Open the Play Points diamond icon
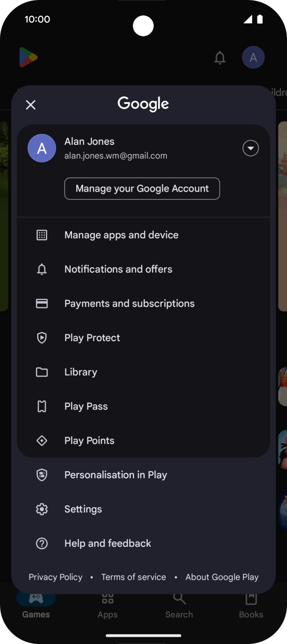Viewport: 287px width, 644px height. click(42, 440)
